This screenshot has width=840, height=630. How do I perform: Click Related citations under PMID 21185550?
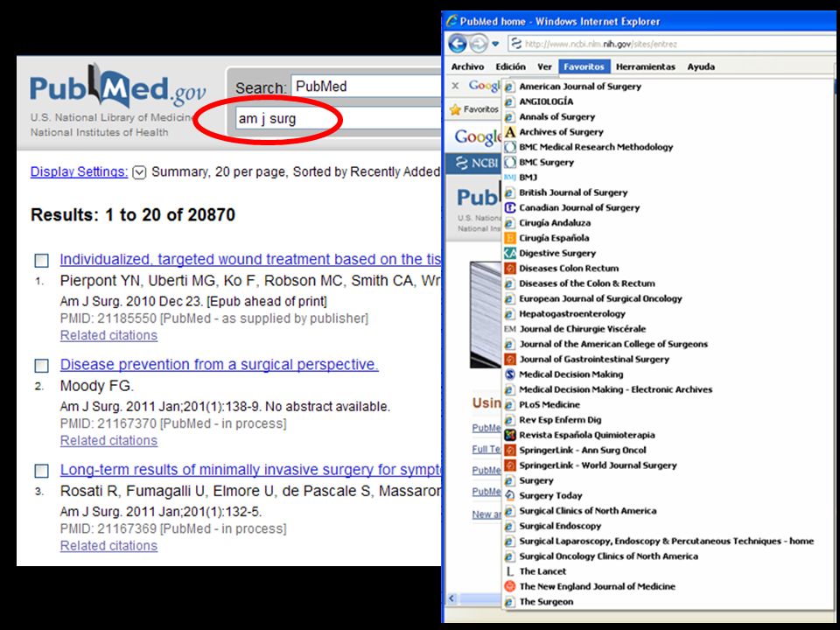tap(108, 335)
